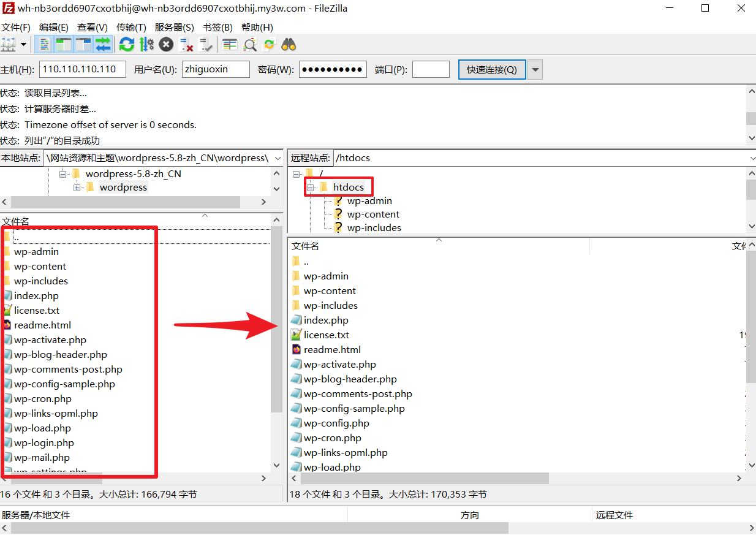Viewport: 756px width, 535px height.
Task: Search for files with binoculars icon
Action: (289, 44)
